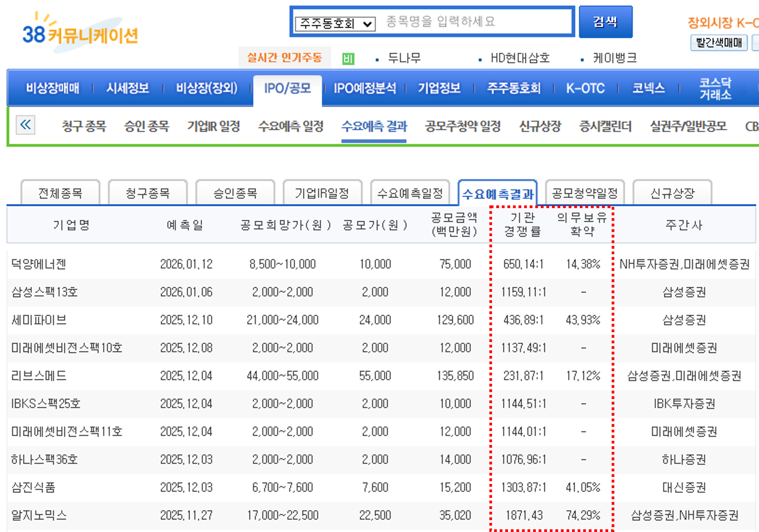Image resolution: width=759 pixels, height=532 pixels.
Task: Switch to the 수요예측일정 tab
Action: (x=410, y=193)
